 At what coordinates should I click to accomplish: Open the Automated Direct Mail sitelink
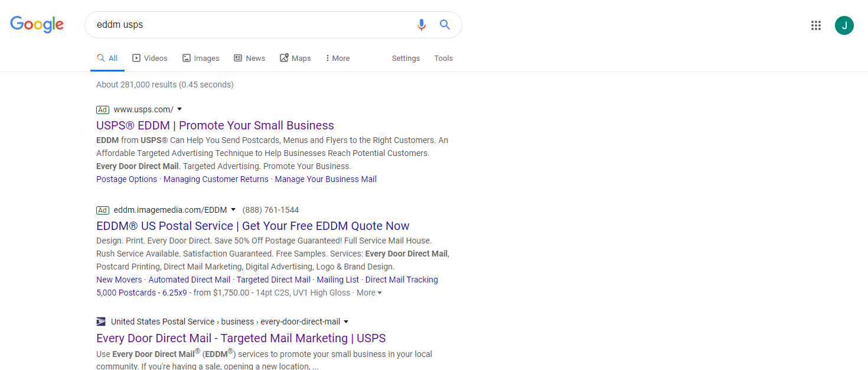tap(190, 280)
